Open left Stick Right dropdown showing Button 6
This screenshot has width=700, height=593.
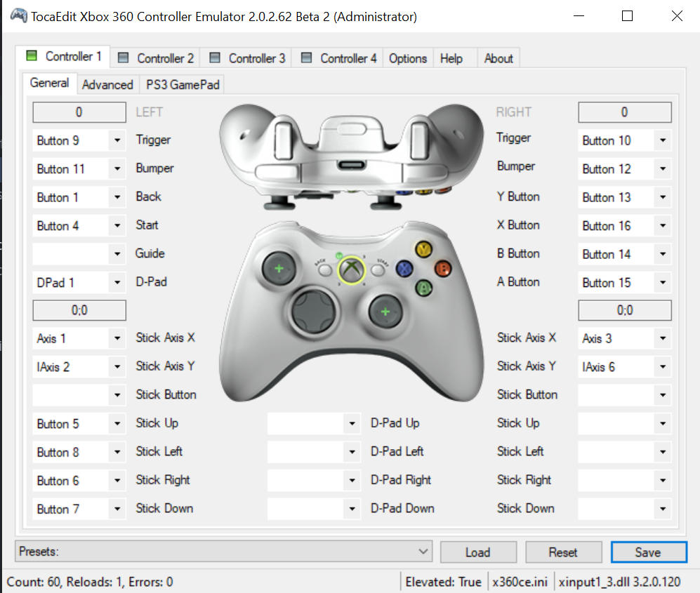(79, 481)
